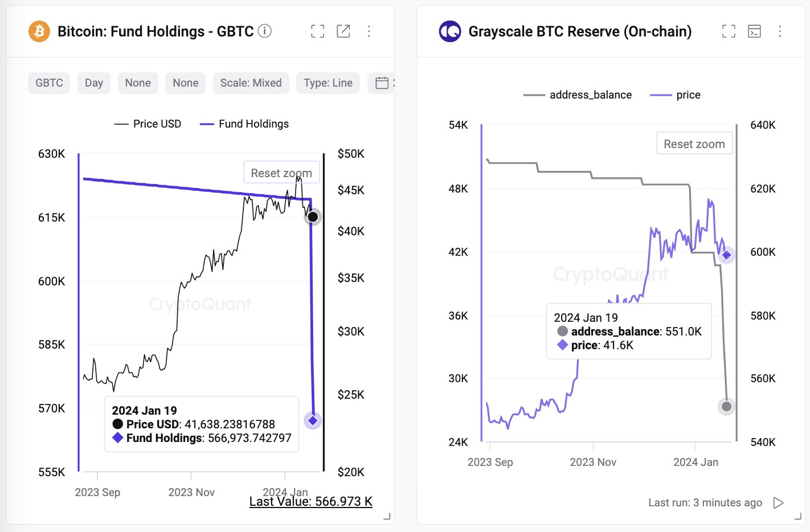Toggle the Price USD series visibility
810x532 pixels.
pyautogui.click(x=148, y=124)
